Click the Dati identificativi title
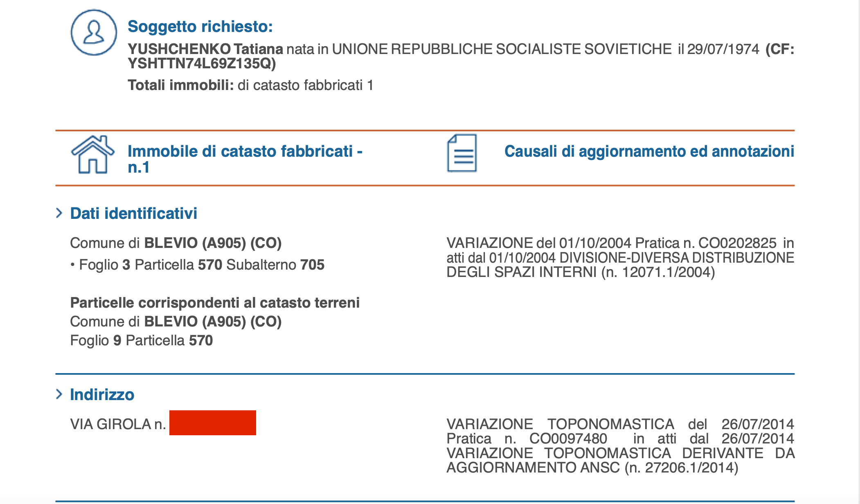The image size is (860, 504). [x=133, y=214]
